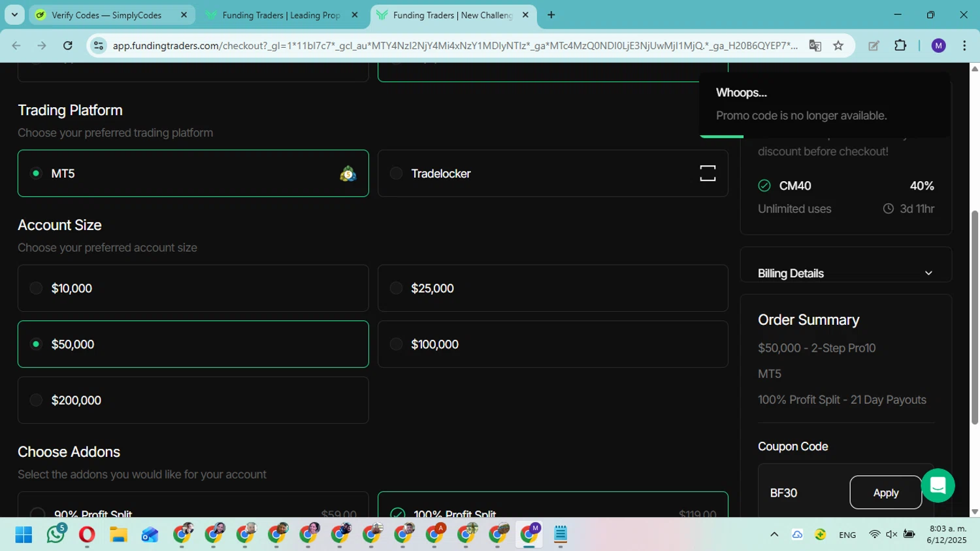View site information icon in address bar
This screenshot has height=551, width=980.
pos(99,46)
